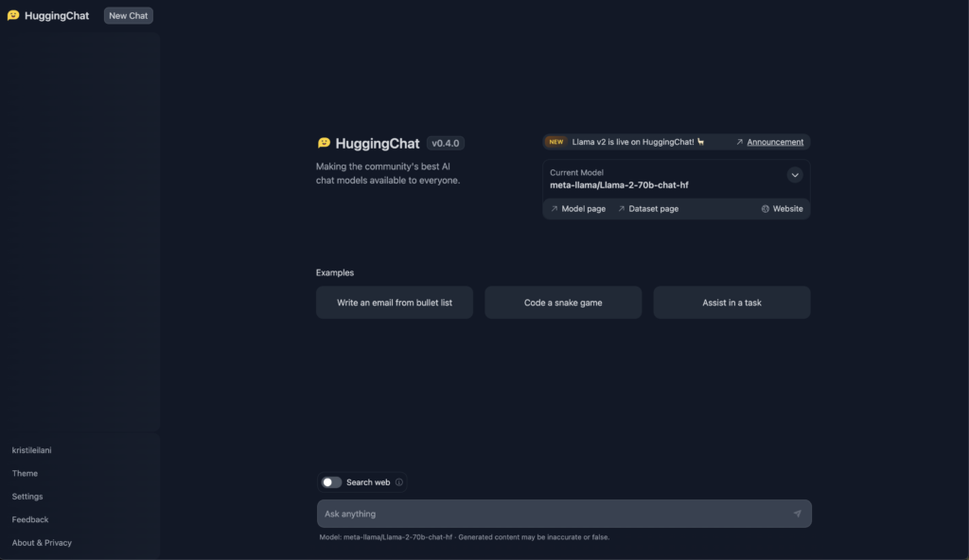969x560 pixels.
Task: Click the arrow icon beside Dataset page
Action: pos(622,209)
